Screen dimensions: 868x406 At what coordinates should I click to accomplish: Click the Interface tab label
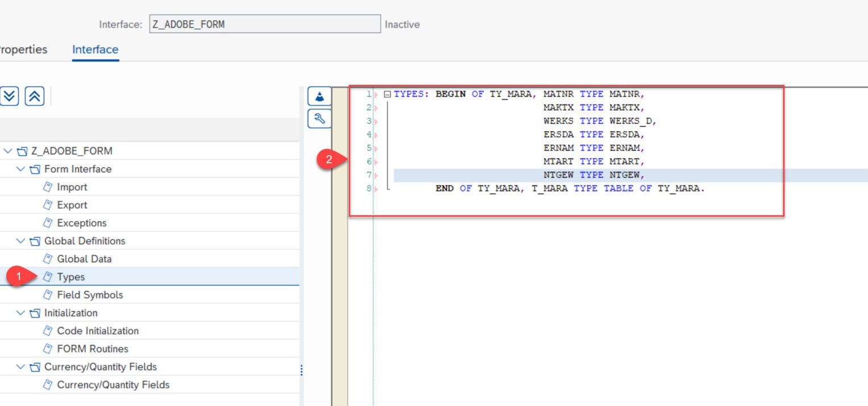tap(94, 49)
